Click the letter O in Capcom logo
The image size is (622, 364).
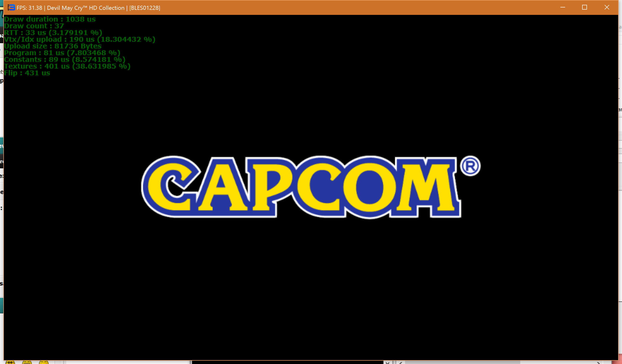pyautogui.click(x=370, y=188)
